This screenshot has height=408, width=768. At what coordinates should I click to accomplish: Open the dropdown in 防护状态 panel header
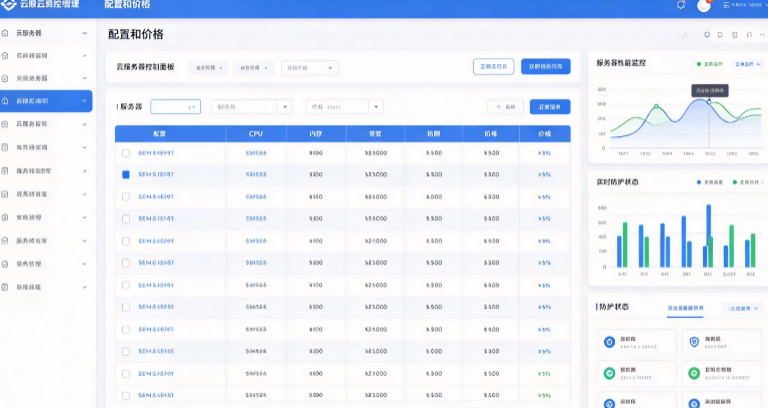click(x=743, y=309)
